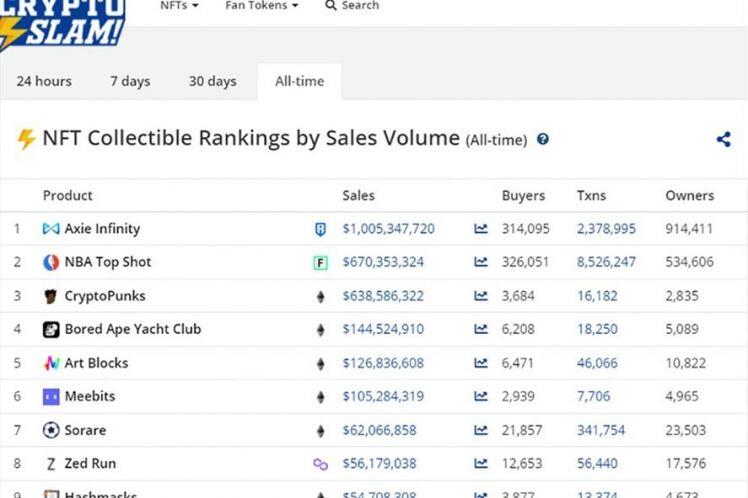The height and width of the screenshot is (498, 748).
Task: Click the Search magnifier field
Action: (x=352, y=6)
